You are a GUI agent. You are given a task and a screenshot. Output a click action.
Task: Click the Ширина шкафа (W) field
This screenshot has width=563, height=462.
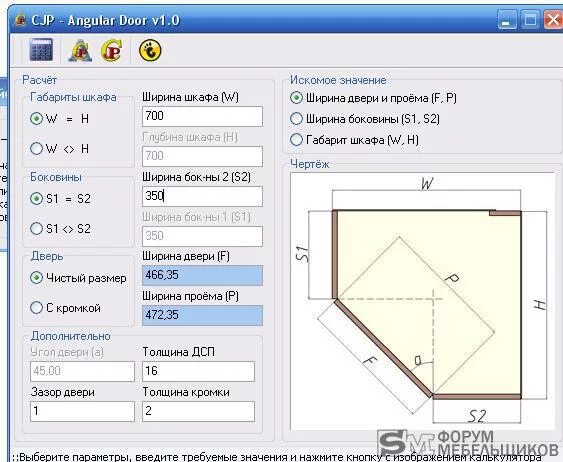(x=202, y=116)
